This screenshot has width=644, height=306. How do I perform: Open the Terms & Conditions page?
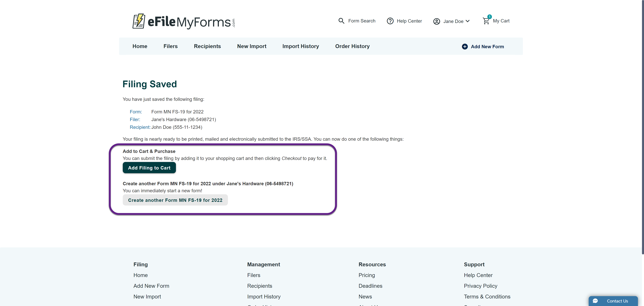pyautogui.click(x=487, y=297)
